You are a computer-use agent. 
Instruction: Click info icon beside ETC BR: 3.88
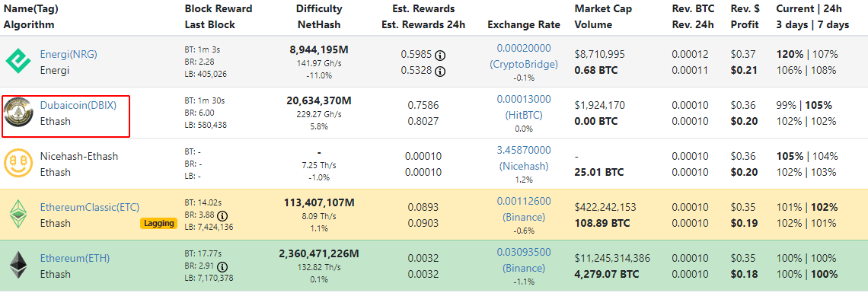222,215
